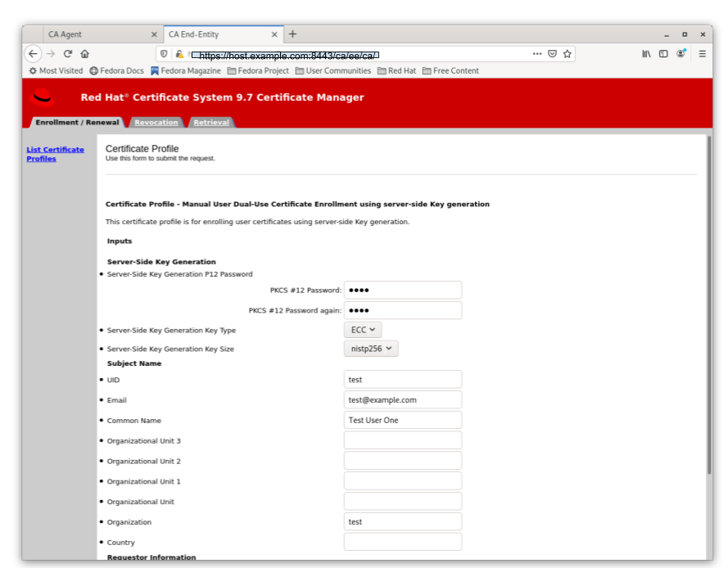Switch to the Revocation tab
Screen dimensions: 728x568
[x=156, y=123]
